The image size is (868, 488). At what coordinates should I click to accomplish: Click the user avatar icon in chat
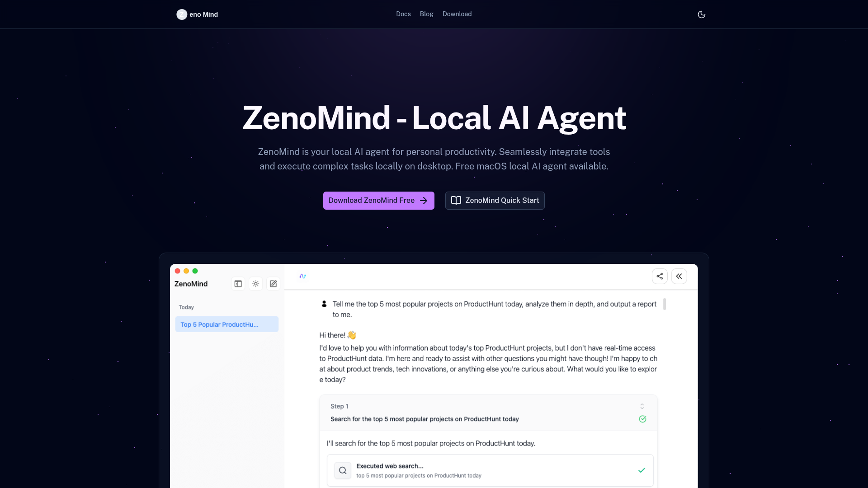coord(324,304)
